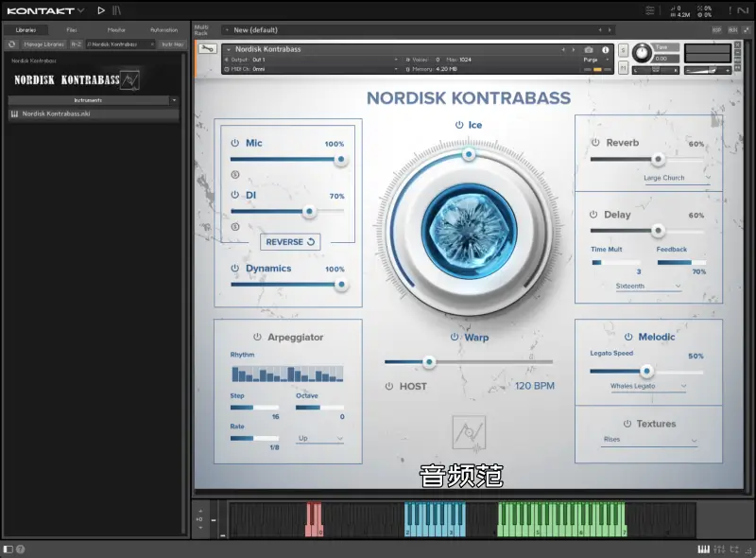This screenshot has width=756, height=558.
Task: Open the Whales Legato dropdown
Action: pyautogui.click(x=648, y=386)
